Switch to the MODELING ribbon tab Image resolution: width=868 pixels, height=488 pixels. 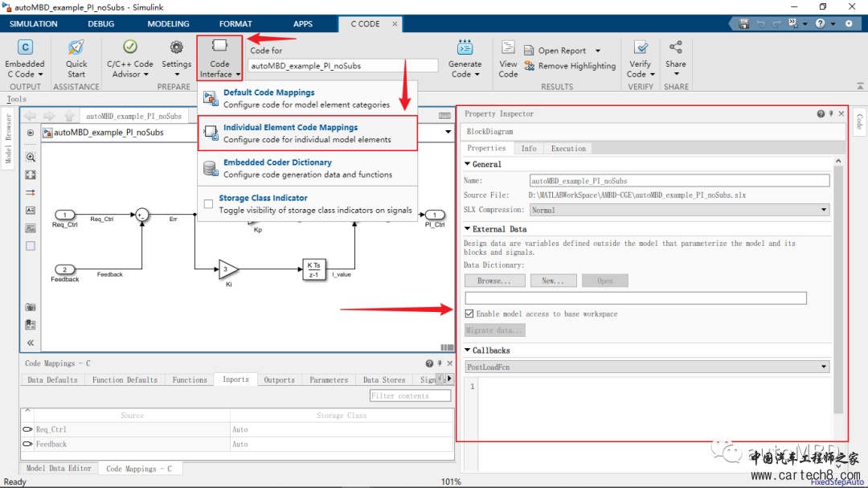click(168, 24)
